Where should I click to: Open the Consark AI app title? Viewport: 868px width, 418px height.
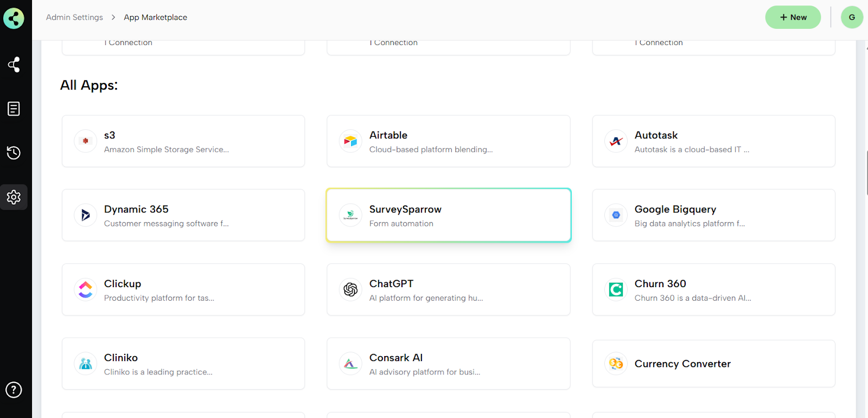[x=396, y=358]
